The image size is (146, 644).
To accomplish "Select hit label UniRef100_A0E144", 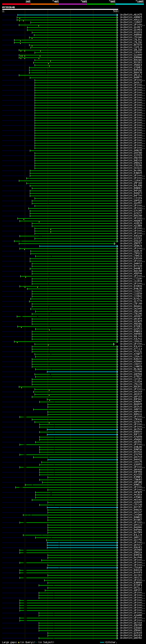I will [131, 236].
